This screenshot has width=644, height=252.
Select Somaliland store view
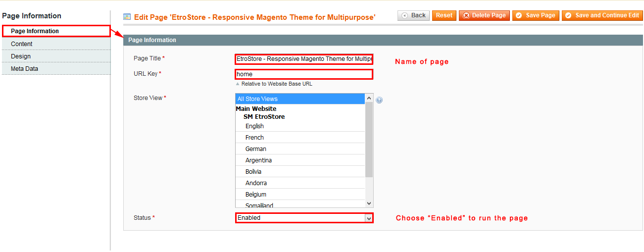click(x=300, y=204)
